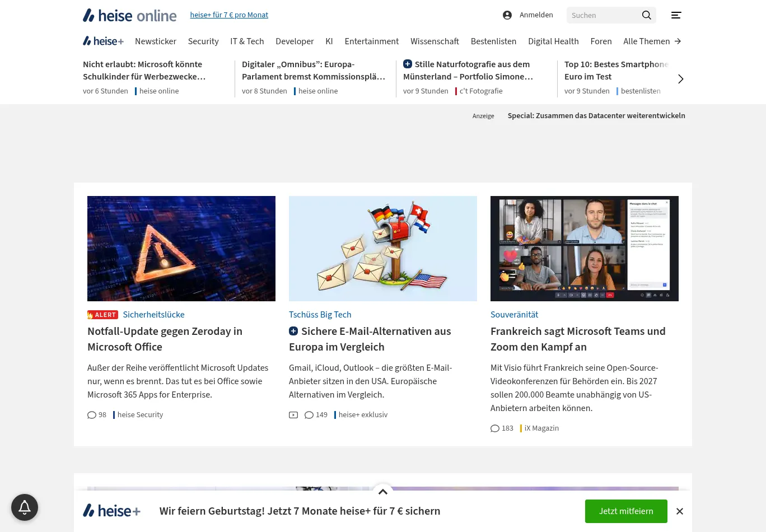Open the heise+ logo in navigation bar

tap(103, 41)
